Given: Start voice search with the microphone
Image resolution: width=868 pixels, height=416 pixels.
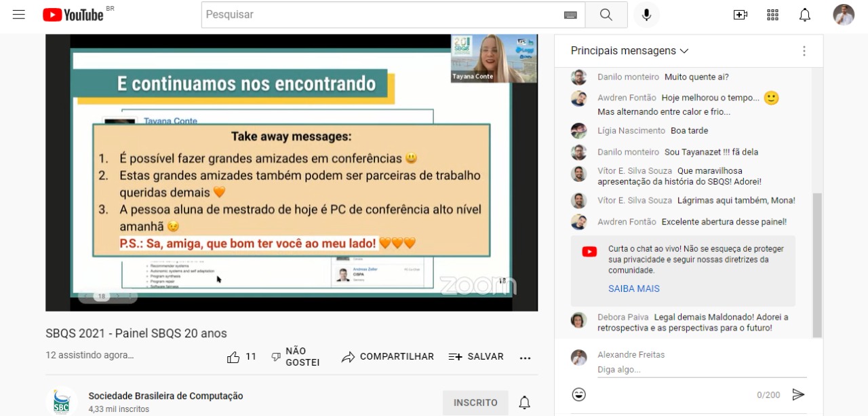Looking at the screenshot, I should (646, 15).
